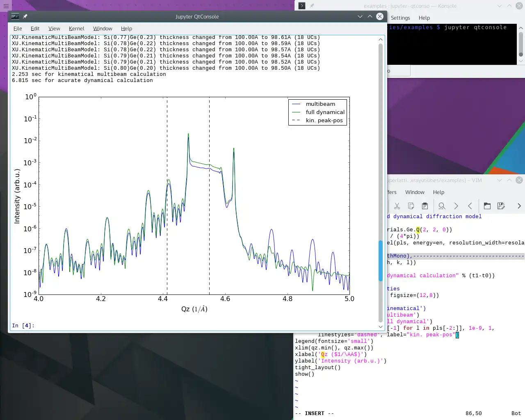The height and width of the screenshot is (420, 525).
Task: Click the Load Session folder icon
Action: [487, 206]
